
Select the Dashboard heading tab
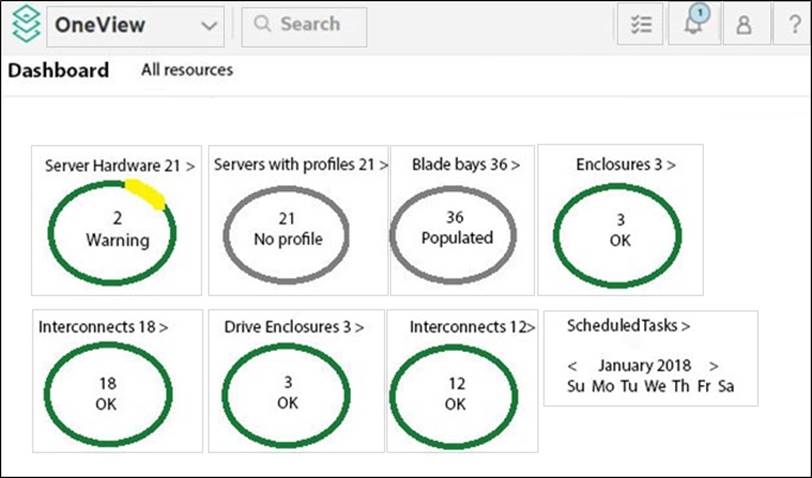tap(59, 71)
